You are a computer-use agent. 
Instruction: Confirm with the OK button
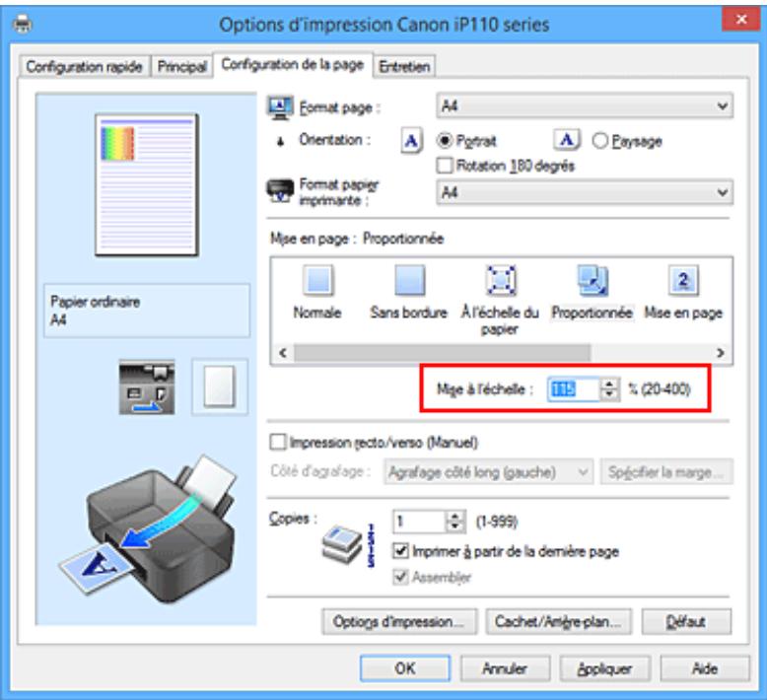[405, 668]
